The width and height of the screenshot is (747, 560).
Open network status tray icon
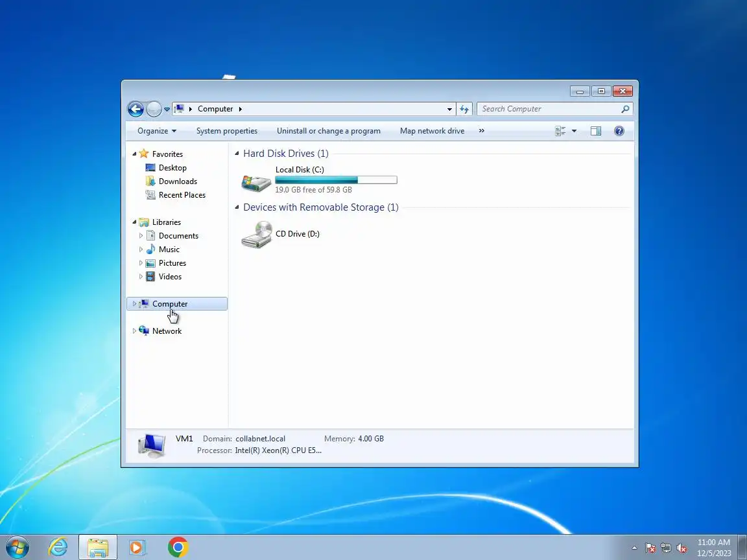coord(666,548)
